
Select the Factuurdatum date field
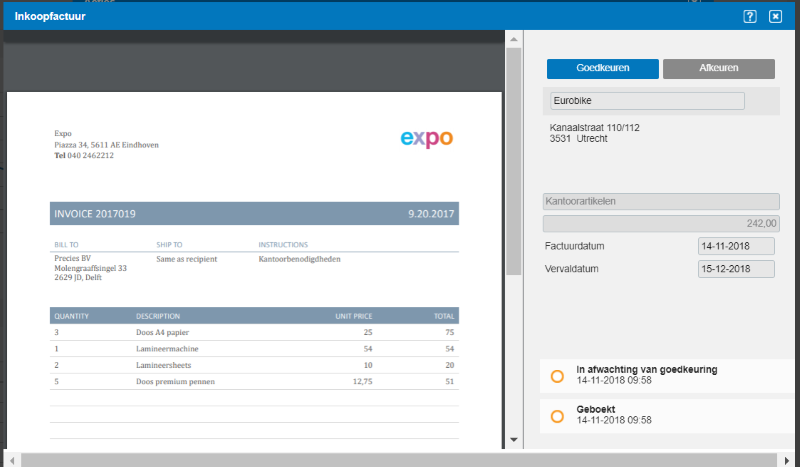(x=736, y=247)
